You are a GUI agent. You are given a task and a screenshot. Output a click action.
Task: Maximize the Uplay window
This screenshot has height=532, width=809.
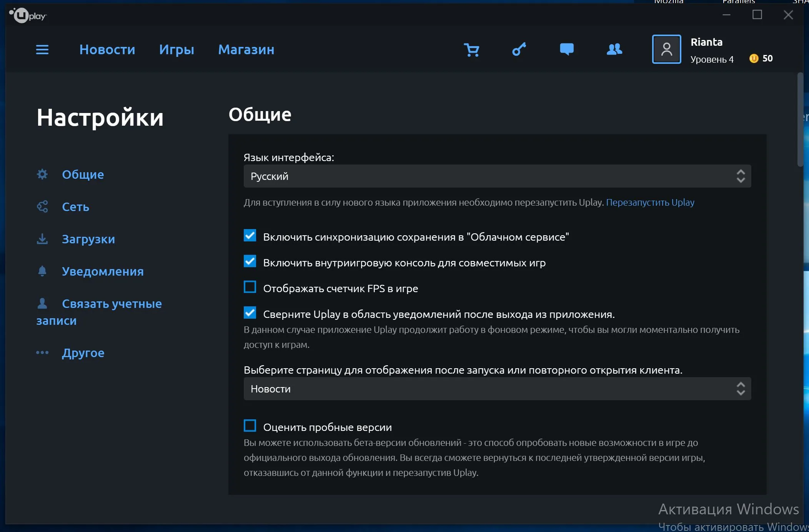coord(757,15)
